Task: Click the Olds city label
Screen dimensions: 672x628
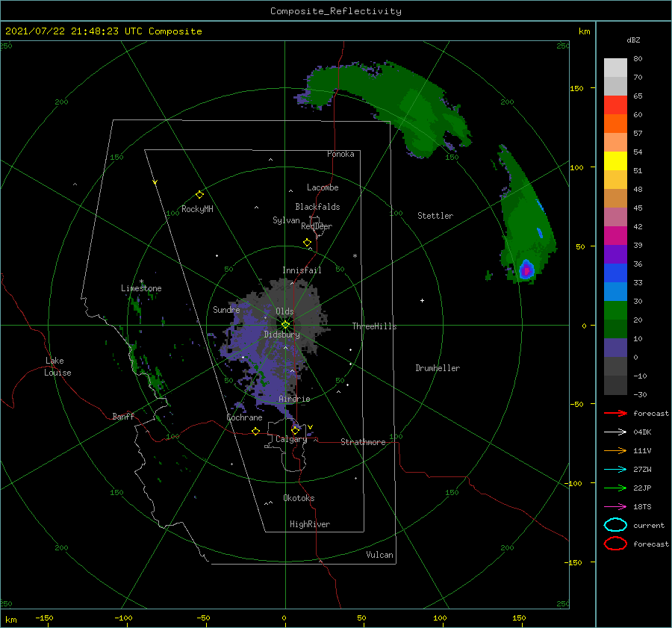Action: click(284, 311)
